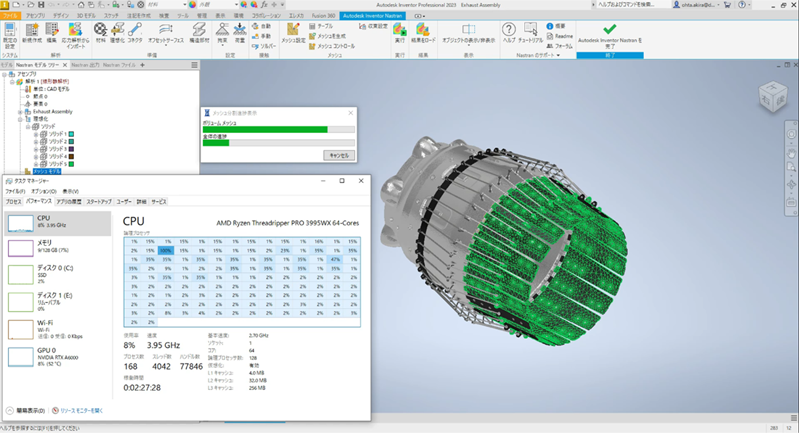
Task: Select the 拘束 constraint tool
Action: coord(222,34)
